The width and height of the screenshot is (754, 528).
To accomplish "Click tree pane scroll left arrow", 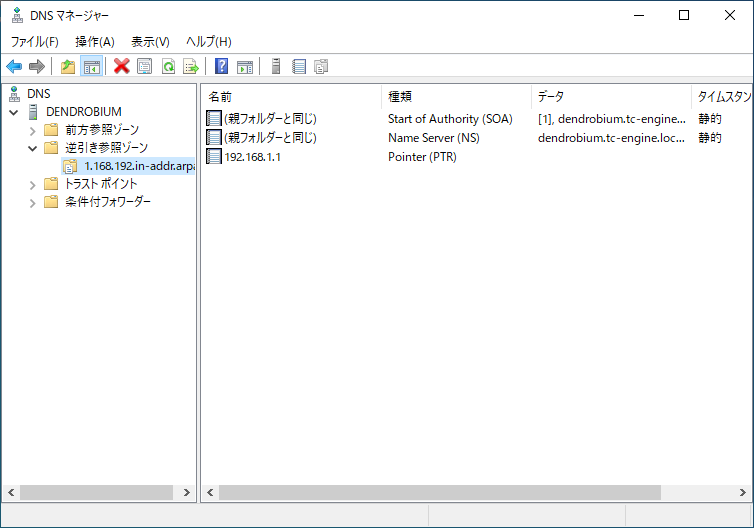I will tap(11, 492).
